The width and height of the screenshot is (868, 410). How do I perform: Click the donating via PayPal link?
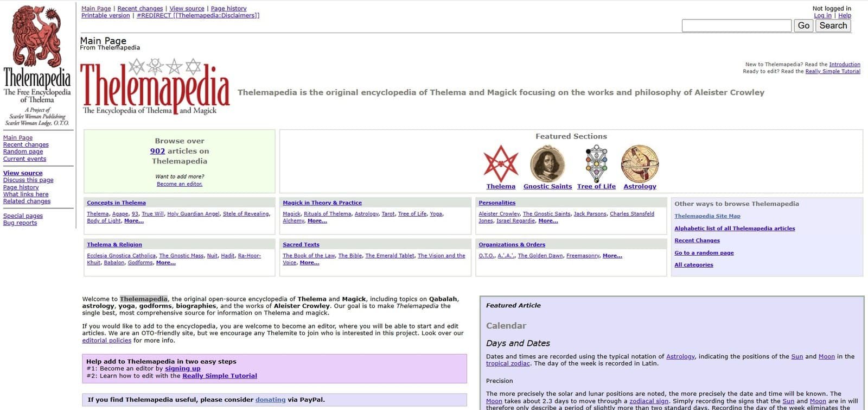point(270,400)
